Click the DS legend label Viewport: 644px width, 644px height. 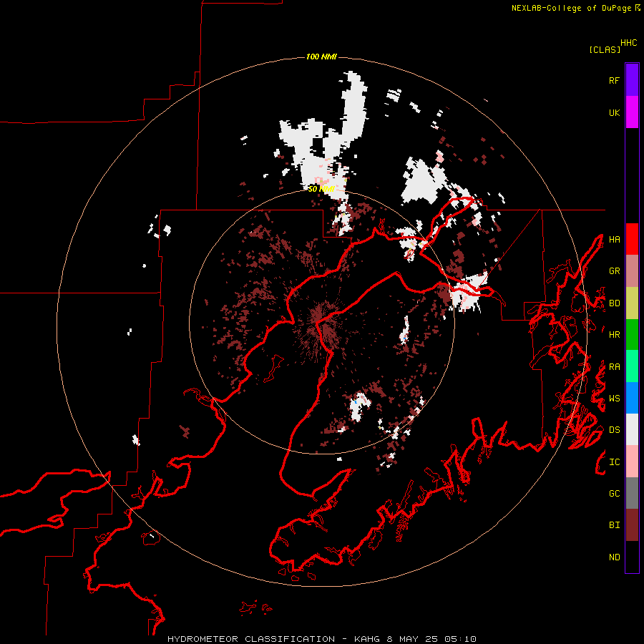pos(614,430)
